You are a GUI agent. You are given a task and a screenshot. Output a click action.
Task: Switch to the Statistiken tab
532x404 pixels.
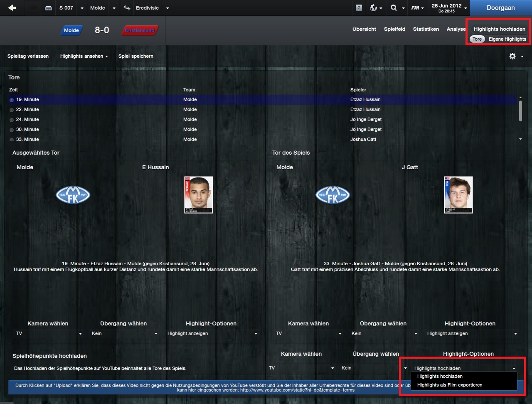tap(426, 29)
